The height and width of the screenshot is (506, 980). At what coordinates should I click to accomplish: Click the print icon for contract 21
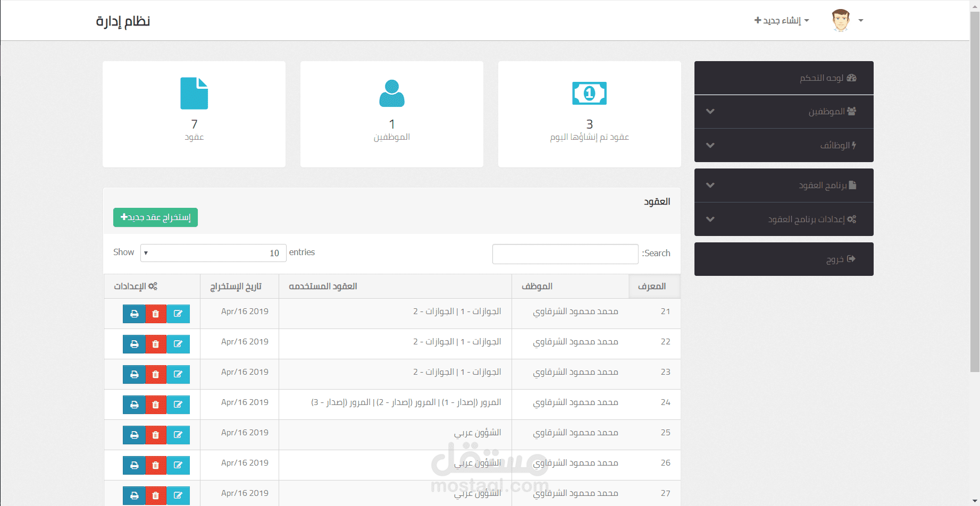point(133,314)
